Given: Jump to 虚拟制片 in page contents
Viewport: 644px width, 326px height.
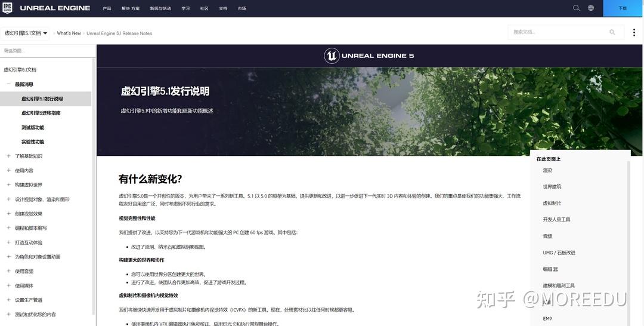Looking at the screenshot, I should (x=552, y=203).
